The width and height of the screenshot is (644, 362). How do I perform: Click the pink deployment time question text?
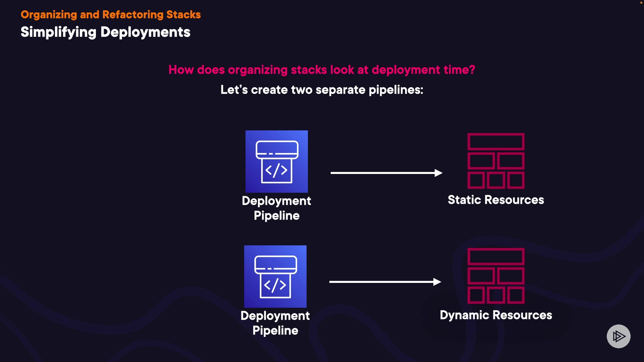point(322,70)
